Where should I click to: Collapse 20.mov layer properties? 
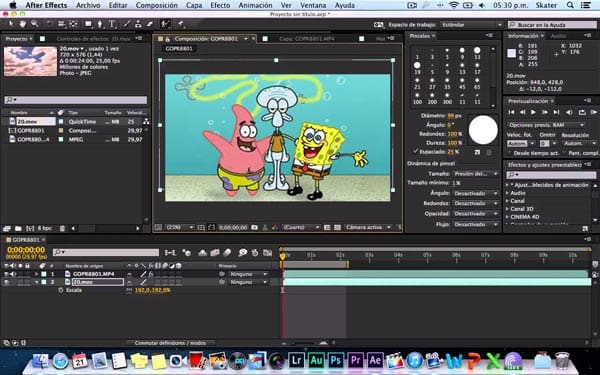point(37,282)
